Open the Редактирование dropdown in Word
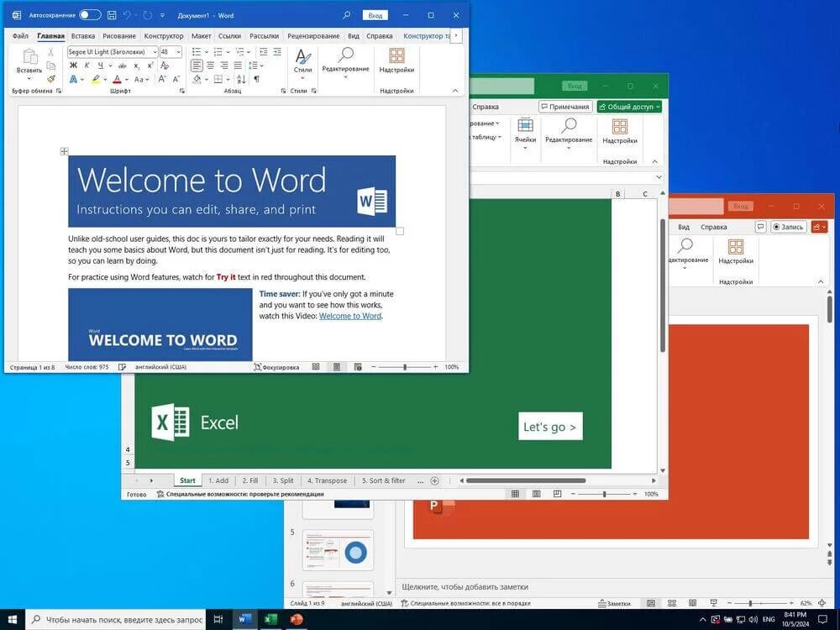Image resolution: width=840 pixels, height=630 pixels. (345, 61)
